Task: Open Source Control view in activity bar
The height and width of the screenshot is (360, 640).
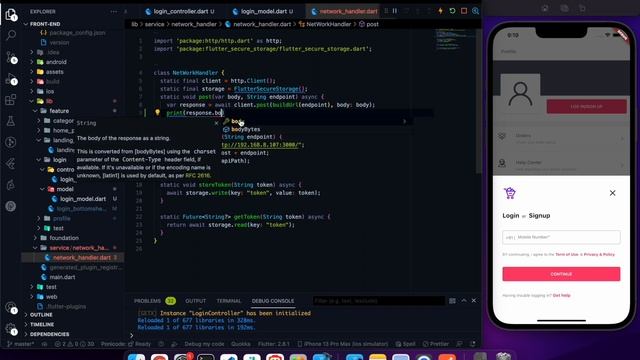Action: (11, 57)
